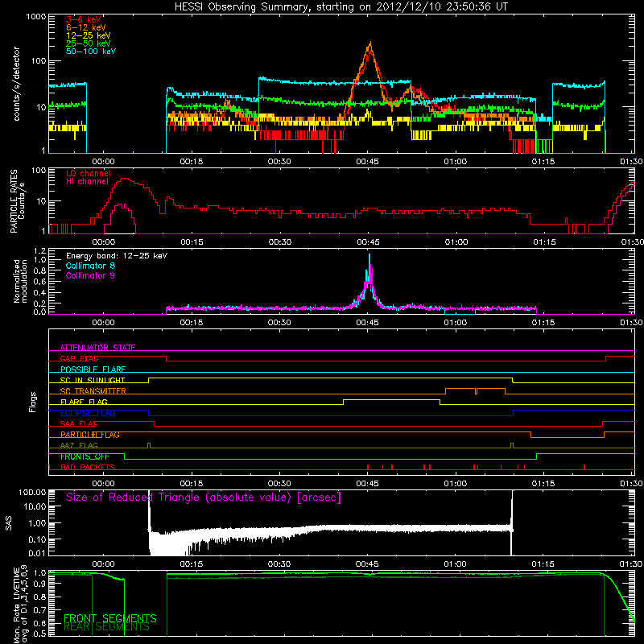Click the 0.7 tick on the livetime axis

pyautogui.click(x=39, y=609)
